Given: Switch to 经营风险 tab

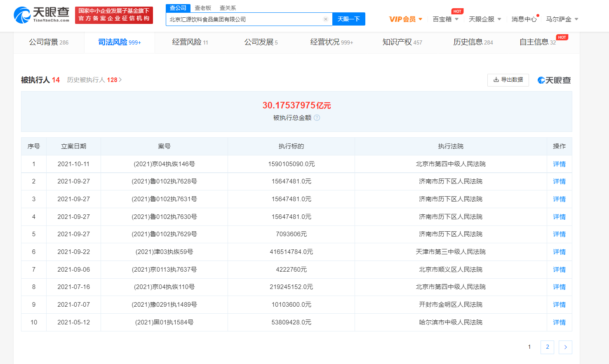Looking at the screenshot, I should click(x=190, y=42).
